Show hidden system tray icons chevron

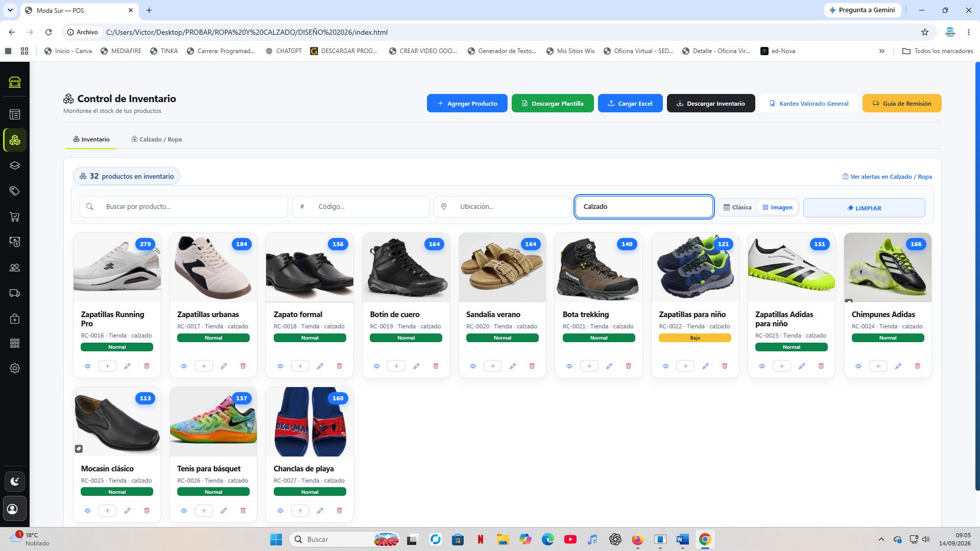point(881,539)
